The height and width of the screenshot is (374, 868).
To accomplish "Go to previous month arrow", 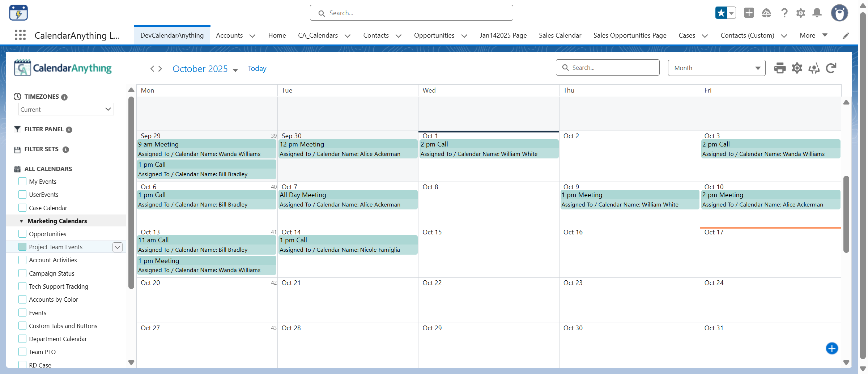I will point(152,69).
